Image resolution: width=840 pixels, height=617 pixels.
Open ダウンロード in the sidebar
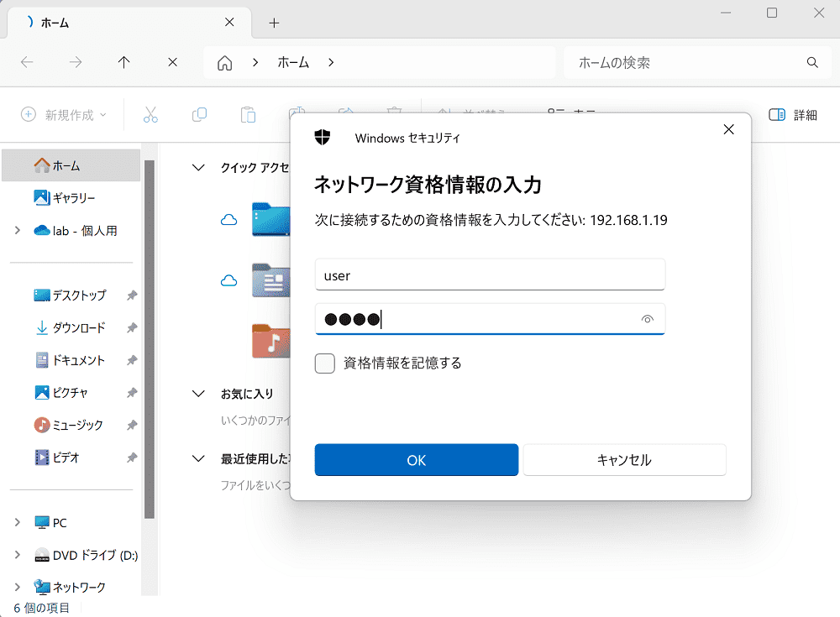coord(71,327)
